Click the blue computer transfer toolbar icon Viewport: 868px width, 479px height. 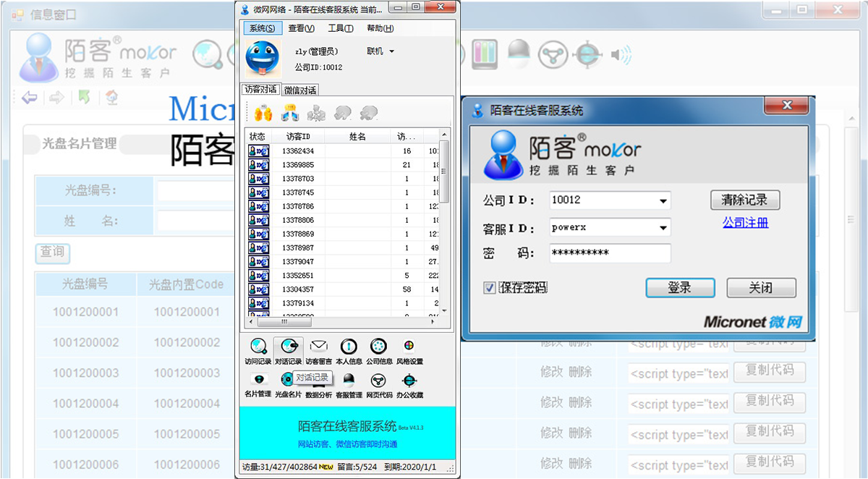pos(290,113)
